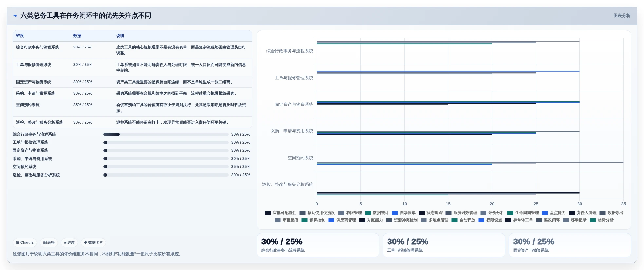Click the Chart.js tag chip

point(25,243)
